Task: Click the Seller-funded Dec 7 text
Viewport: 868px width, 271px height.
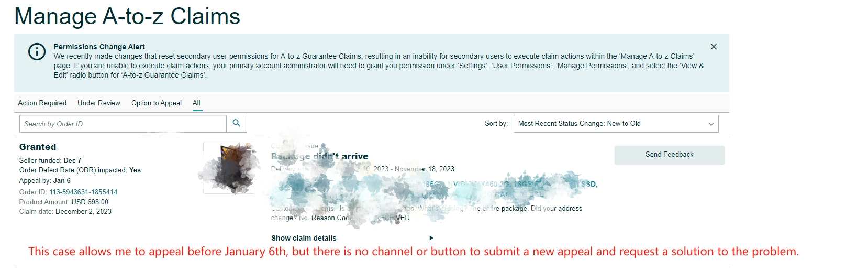Action: point(50,161)
